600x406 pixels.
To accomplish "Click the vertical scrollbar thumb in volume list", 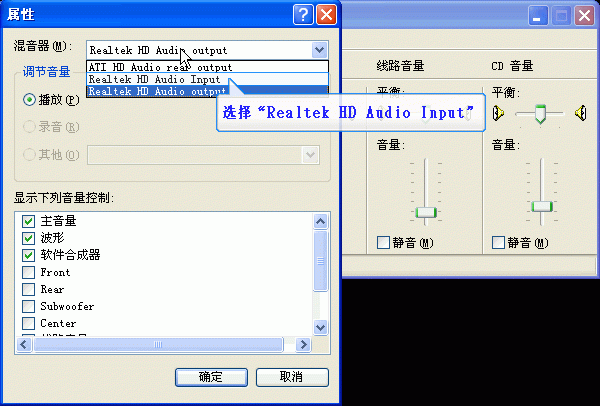I will (x=320, y=261).
